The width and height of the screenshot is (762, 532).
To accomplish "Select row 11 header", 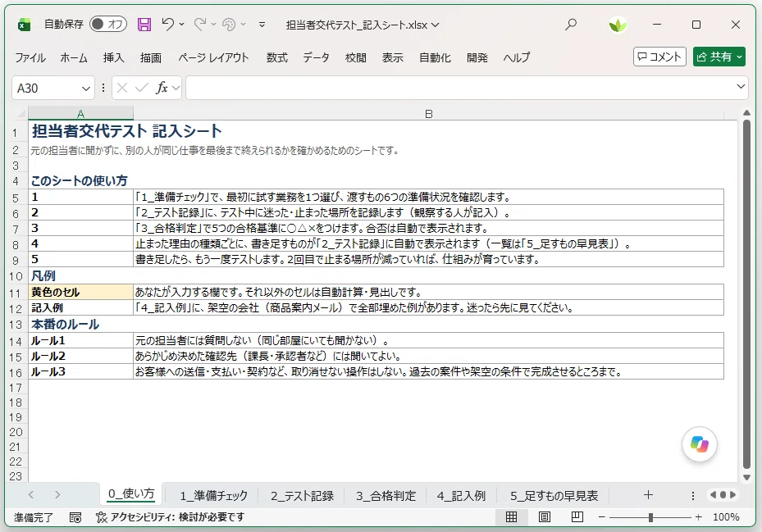I will coord(16,293).
